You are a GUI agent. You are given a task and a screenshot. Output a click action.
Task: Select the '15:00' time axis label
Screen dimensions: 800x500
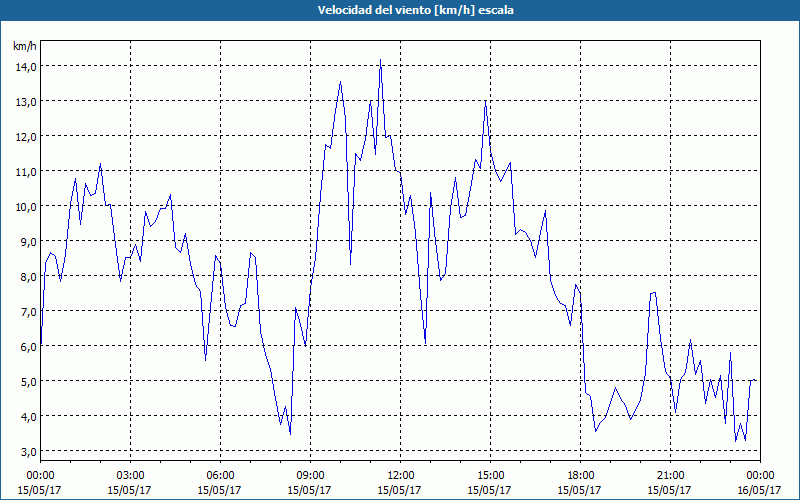click(x=490, y=476)
